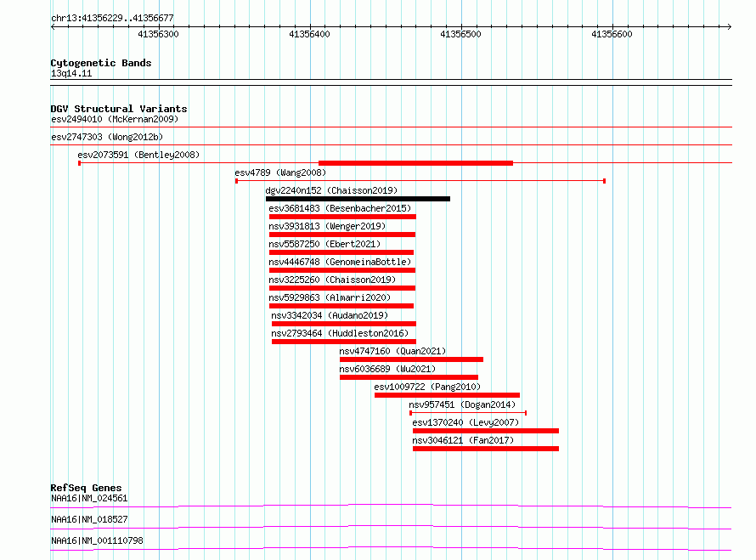Click the chr13:41356229..41356677 region label
This screenshot has width=756, height=560.
tap(112, 18)
